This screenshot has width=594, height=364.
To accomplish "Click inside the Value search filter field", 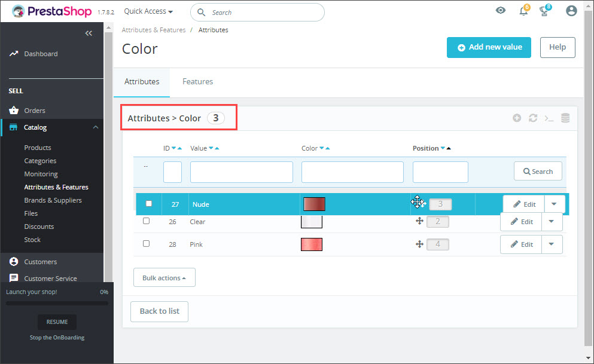I will pyautogui.click(x=241, y=172).
